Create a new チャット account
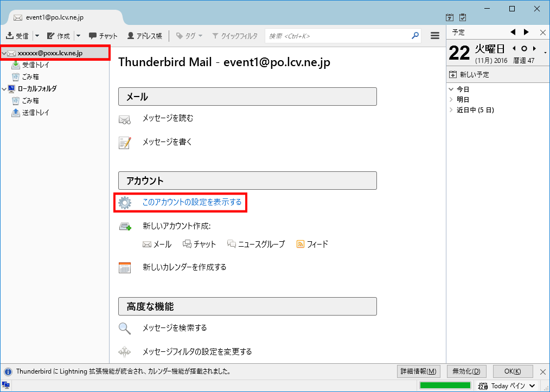550x392 pixels. pos(199,245)
